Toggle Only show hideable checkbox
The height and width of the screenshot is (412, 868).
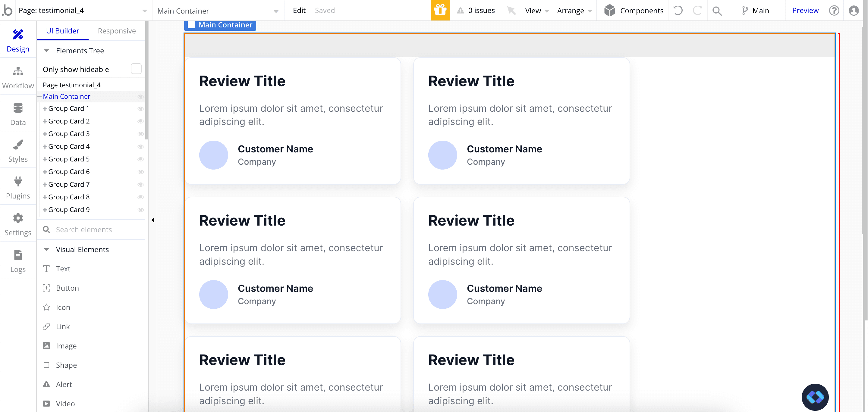pyautogui.click(x=136, y=69)
